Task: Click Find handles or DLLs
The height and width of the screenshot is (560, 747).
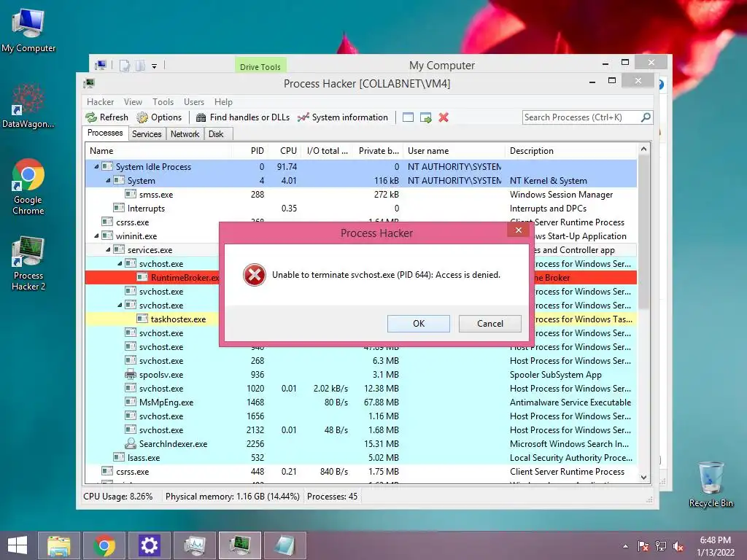Action: [242, 117]
